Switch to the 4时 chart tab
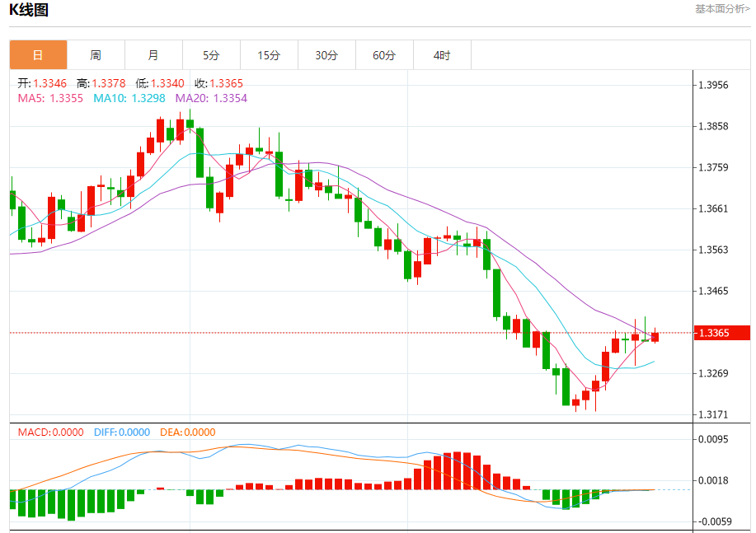 (x=442, y=55)
